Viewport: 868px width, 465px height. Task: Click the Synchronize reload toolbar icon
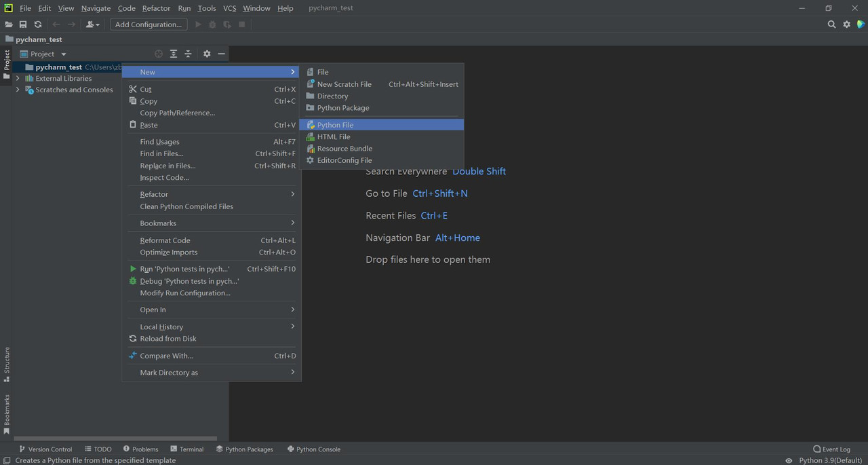click(38, 24)
